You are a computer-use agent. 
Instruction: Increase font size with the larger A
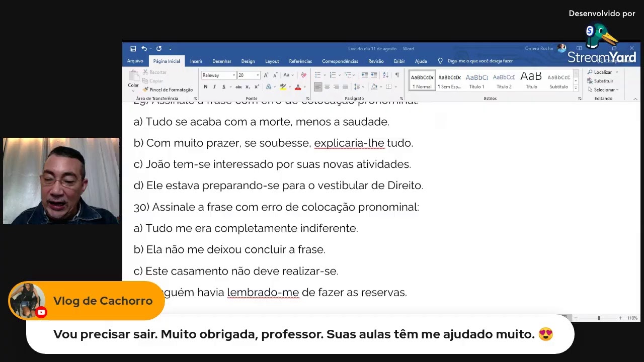[x=266, y=75]
